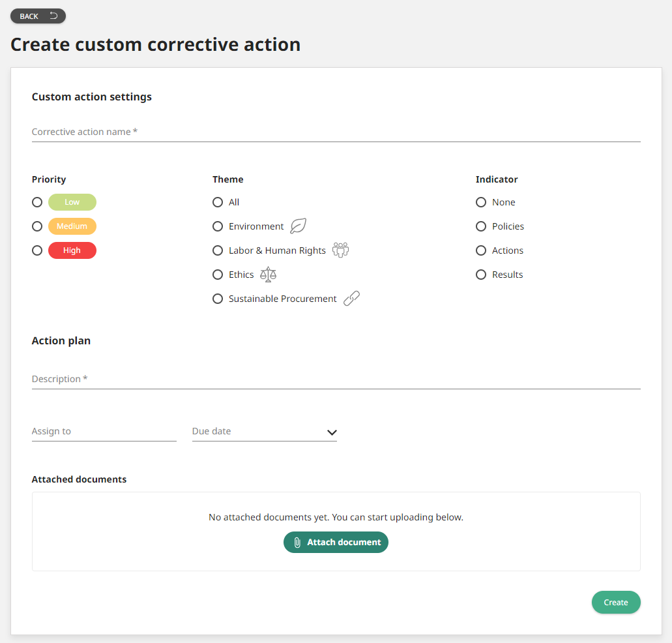The height and width of the screenshot is (643, 672).
Task: Click the Environment leaf icon
Action: pos(298,226)
